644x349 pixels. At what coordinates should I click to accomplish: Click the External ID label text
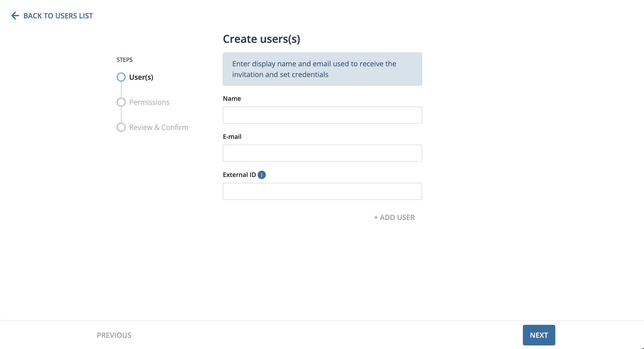tap(239, 175)
